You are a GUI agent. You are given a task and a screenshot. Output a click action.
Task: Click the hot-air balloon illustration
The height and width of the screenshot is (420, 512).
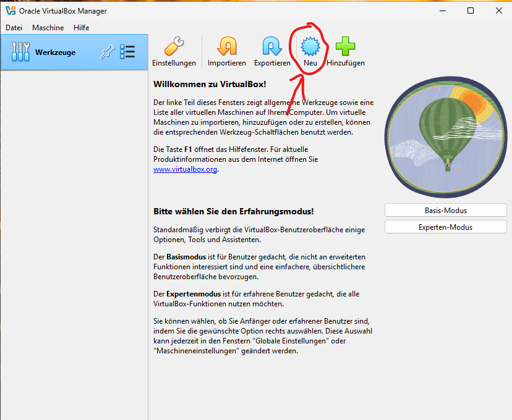[446, 137]
